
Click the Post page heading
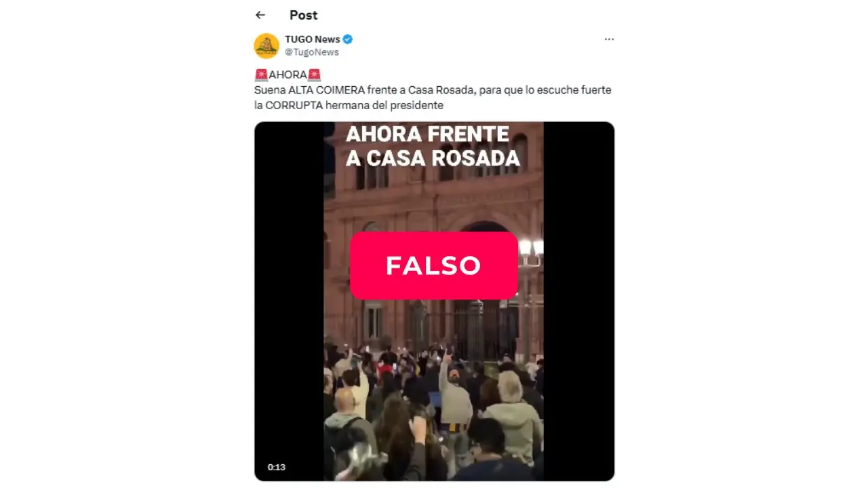[303, 15]
